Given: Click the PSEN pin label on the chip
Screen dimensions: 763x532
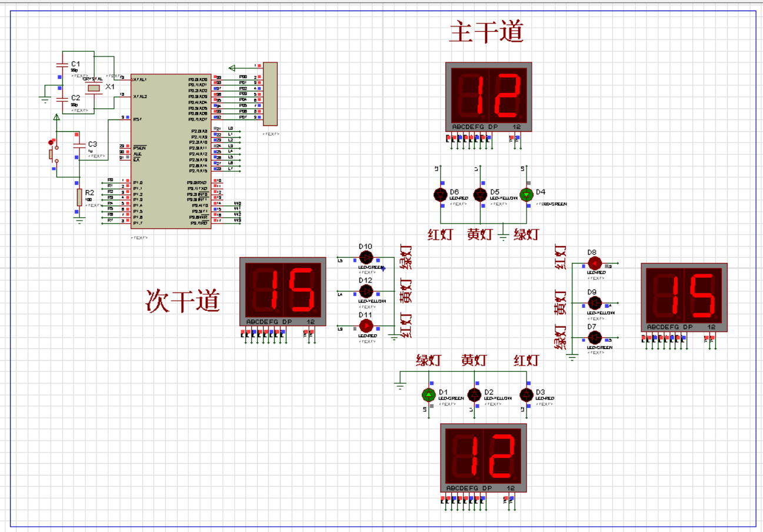Looking at the screenshot, I should 139,148.
